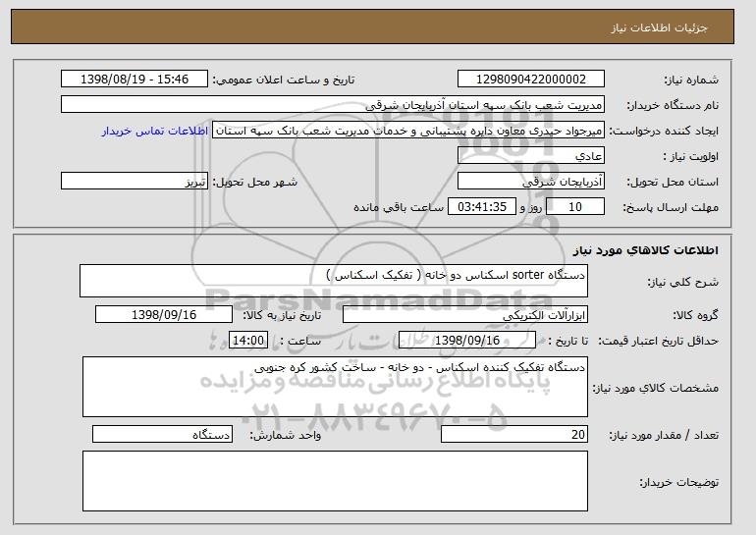The height and width of the screenshot is (535, 756).
Task: Select the general description field with sorter text
Action: pyautogui.click(x=334, y=281)
